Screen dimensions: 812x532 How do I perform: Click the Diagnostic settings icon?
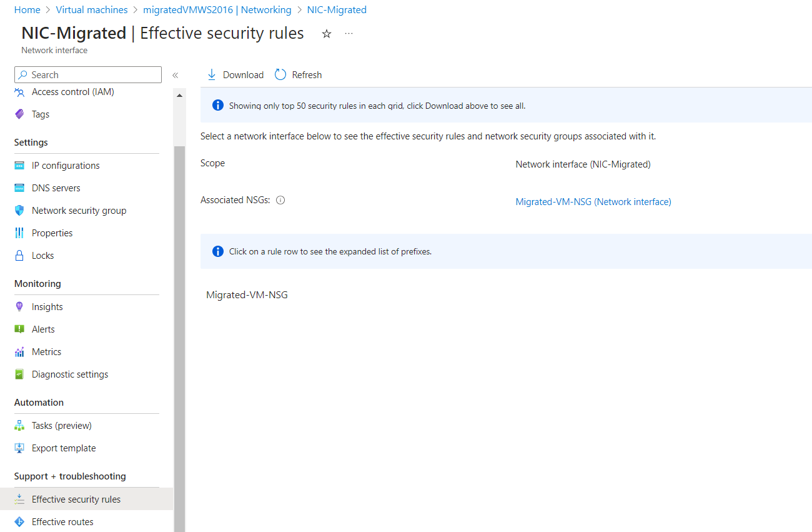[19, 374]
